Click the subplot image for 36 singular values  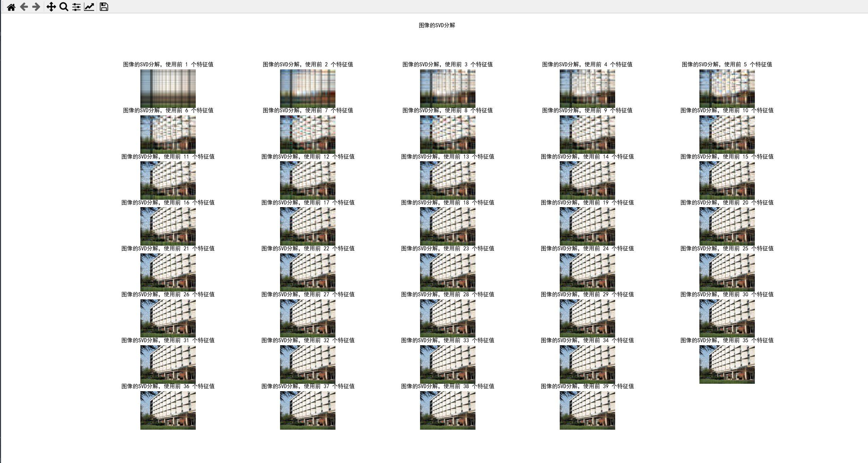click(x=168, y=410)
